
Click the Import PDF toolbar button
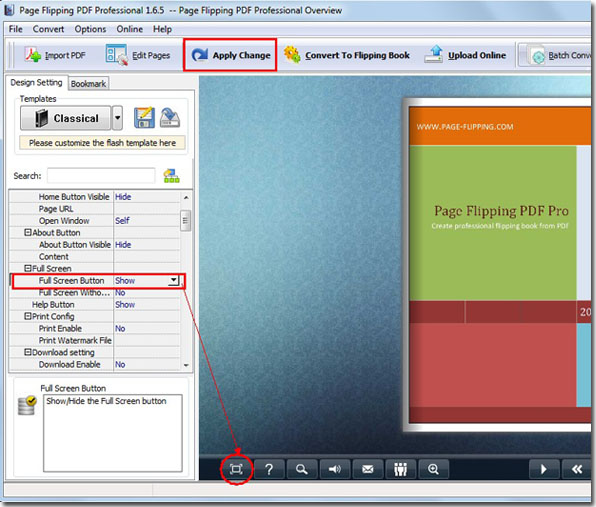pos(55,55)
